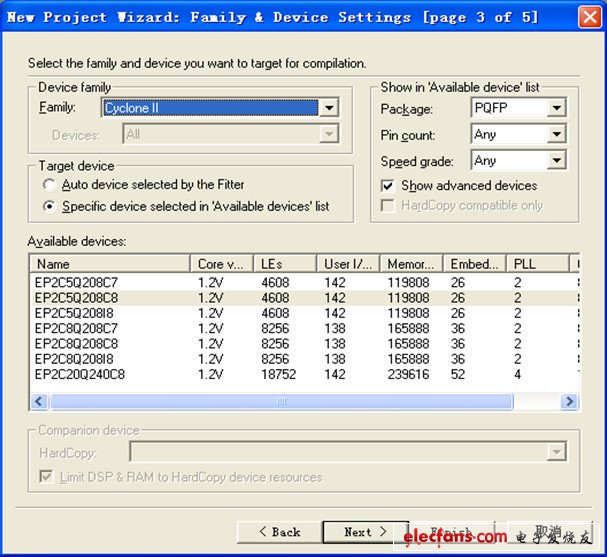Sort devices by the Name column header

click(109, 264)
